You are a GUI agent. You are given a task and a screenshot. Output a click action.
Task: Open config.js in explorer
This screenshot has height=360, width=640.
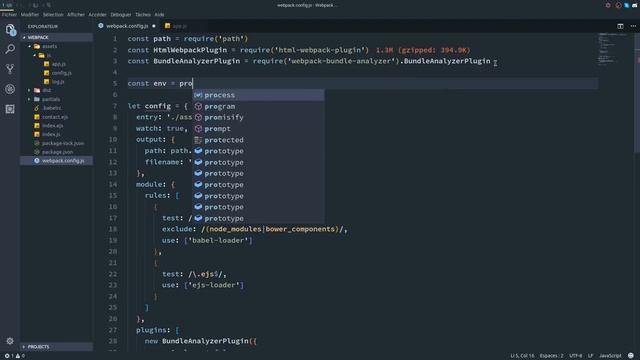[x=61, y=73]
